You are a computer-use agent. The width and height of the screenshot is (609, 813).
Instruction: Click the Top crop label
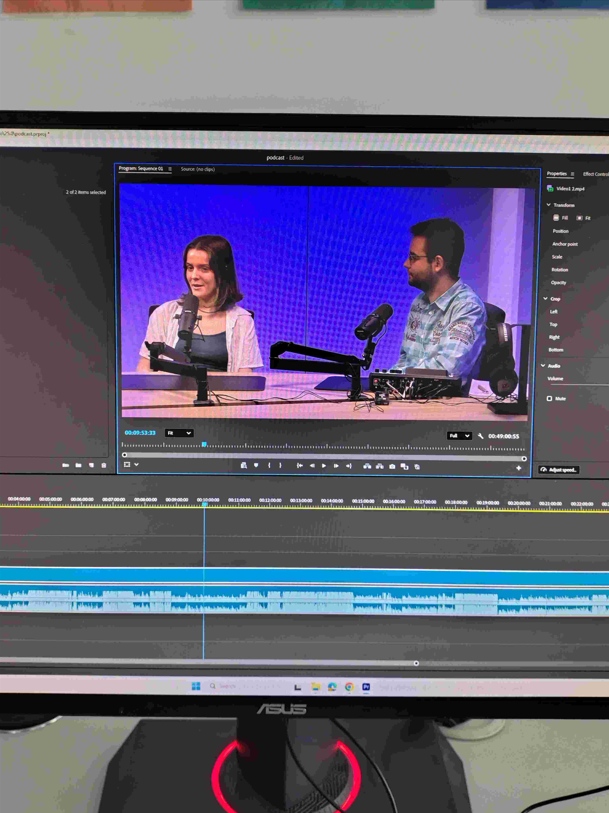tap(554, 325)
